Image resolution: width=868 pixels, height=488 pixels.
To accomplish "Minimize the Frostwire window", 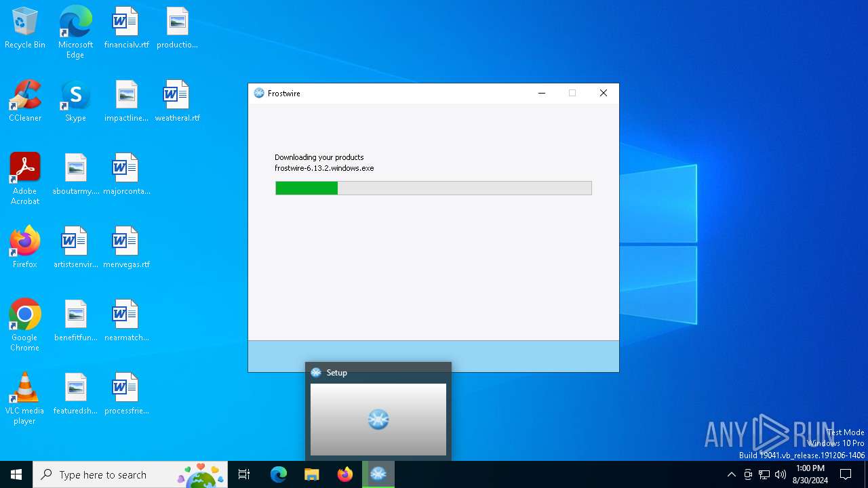I will tap(542, 94).
